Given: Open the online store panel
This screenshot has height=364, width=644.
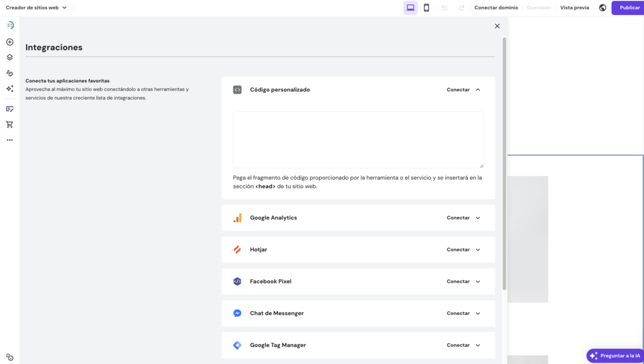Looking at the screenshot, I should [x=9, y=124].
